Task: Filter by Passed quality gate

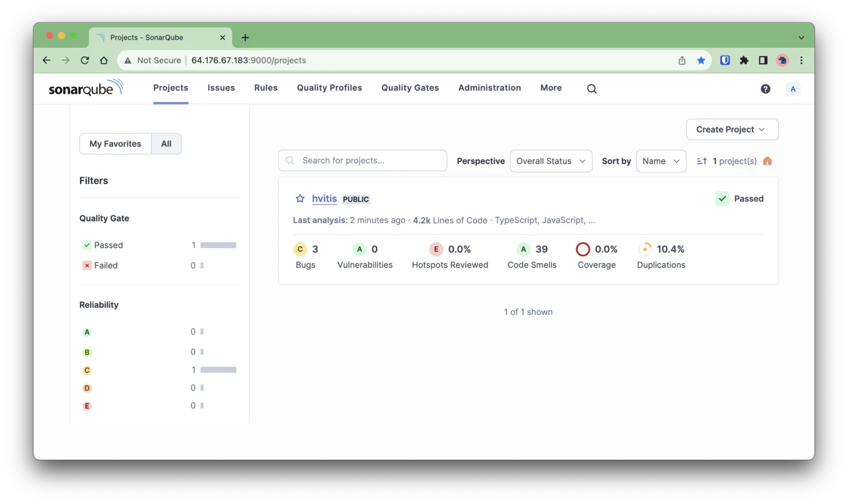Action: click(x=108, y=245)
